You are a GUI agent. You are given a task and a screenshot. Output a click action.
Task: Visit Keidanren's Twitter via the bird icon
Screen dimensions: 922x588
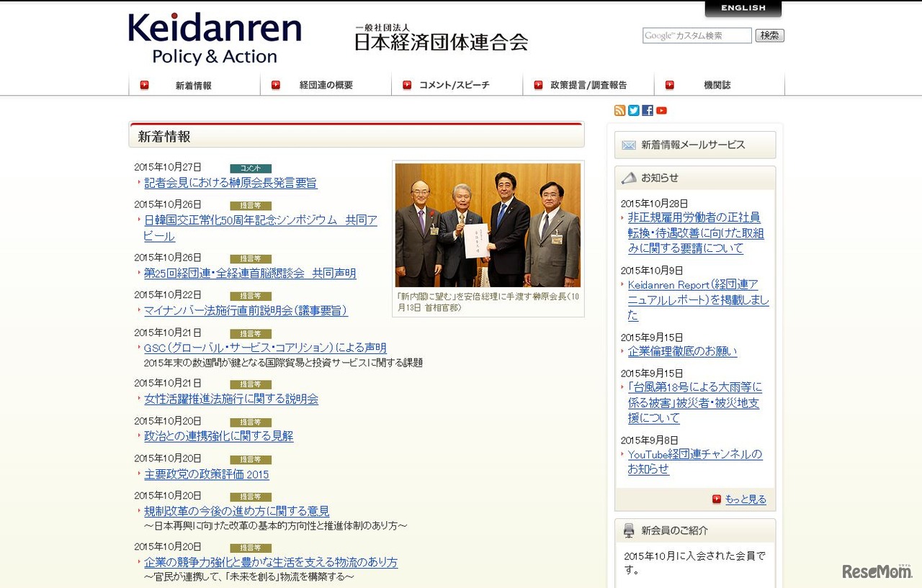(x=633, y=110)
